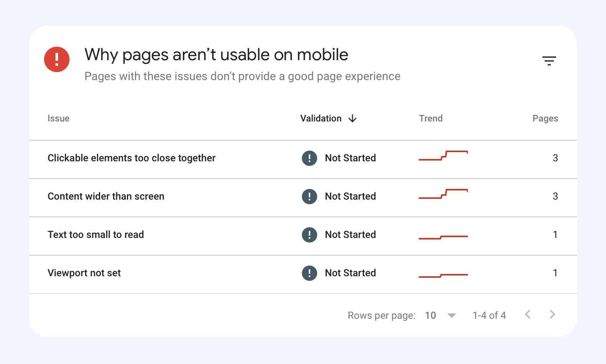The height and width of the screenshot is (364, 606).
Task: Open Clickable elements too close together issue
Action: click(x=131, y=158)
